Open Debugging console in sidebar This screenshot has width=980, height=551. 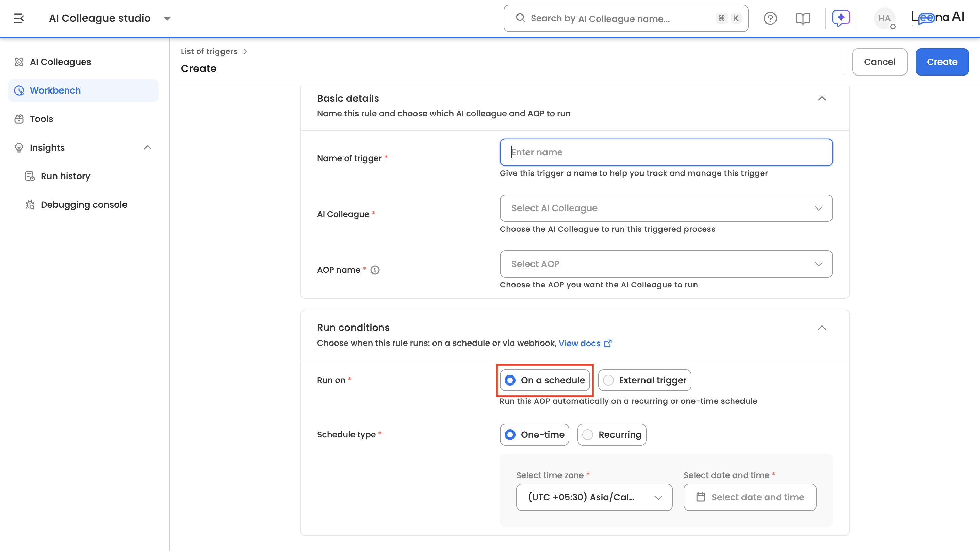tap(83, 204)
